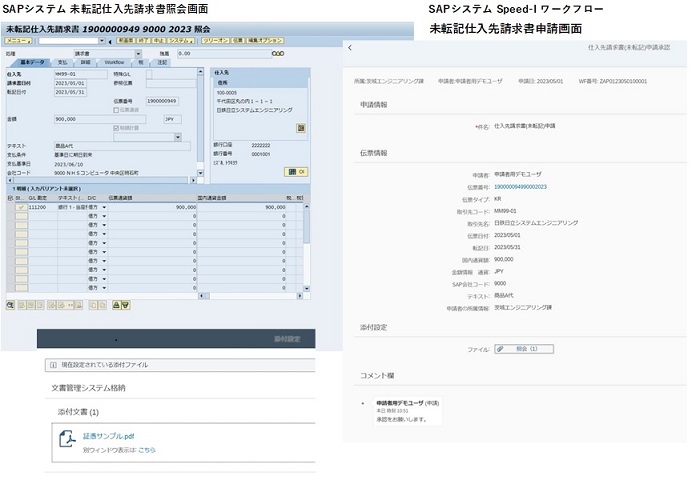
Task: Click the sort descending icon below table
Action: tap(125, 305)
